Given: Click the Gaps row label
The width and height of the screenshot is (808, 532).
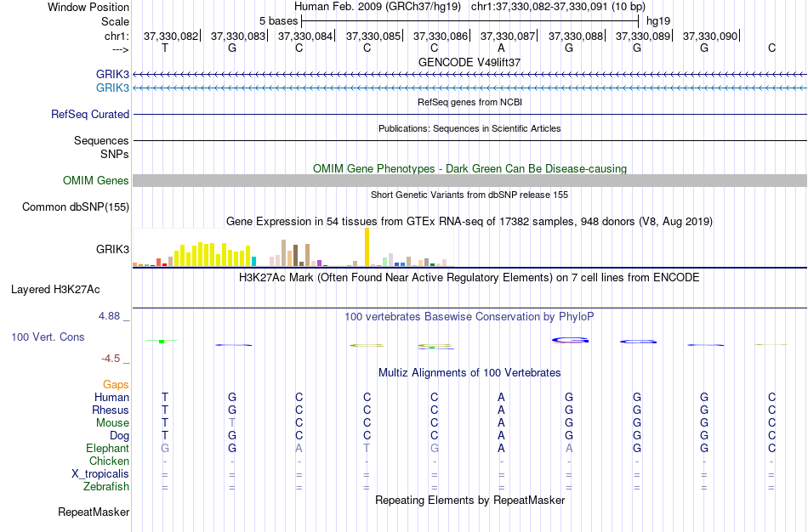Looking at the screenshot, I should [x=116, y=385].
